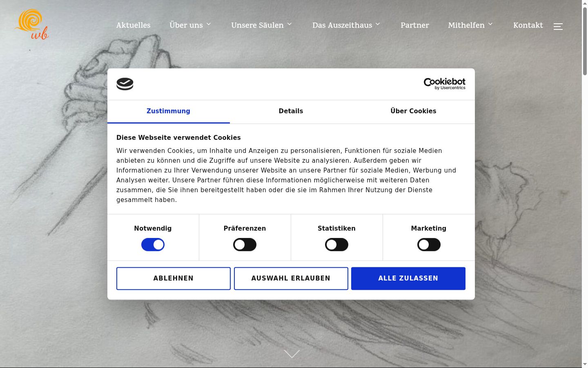Enable the Statistiken cookie switch
Viewport: 588px width, 368px height.
click(336, 245)
